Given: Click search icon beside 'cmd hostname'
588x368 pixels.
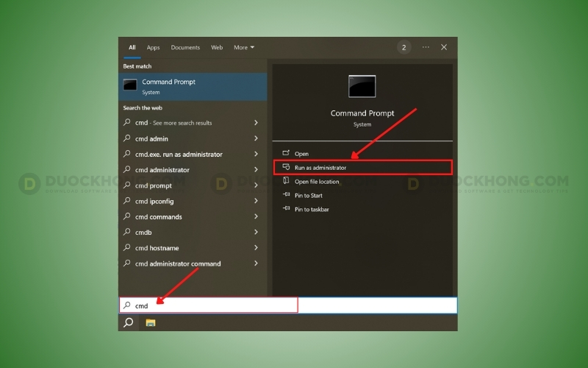Looking at the screenshot, I should point(126,247).
